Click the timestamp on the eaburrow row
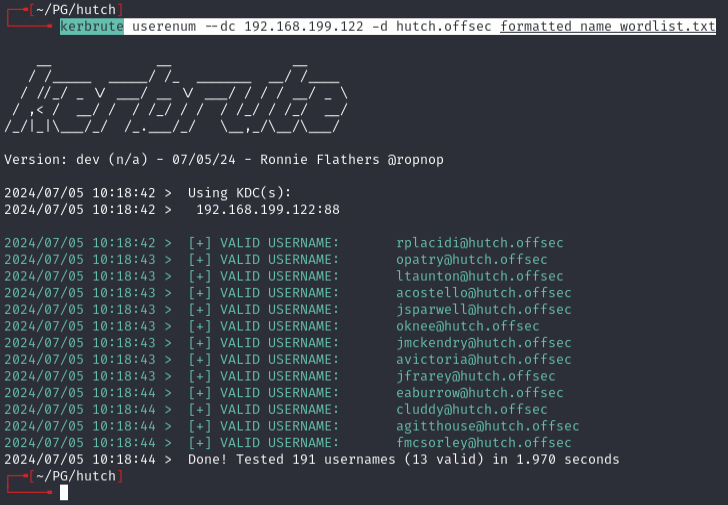The height and width of the screenshot is (505, 728). pyautogui.click(x=80, y=393)
